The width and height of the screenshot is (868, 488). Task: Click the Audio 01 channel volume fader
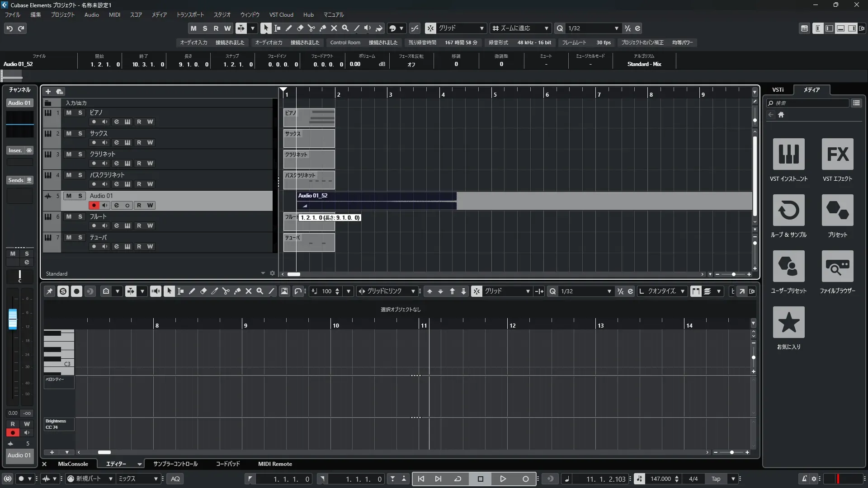(13, 319)
